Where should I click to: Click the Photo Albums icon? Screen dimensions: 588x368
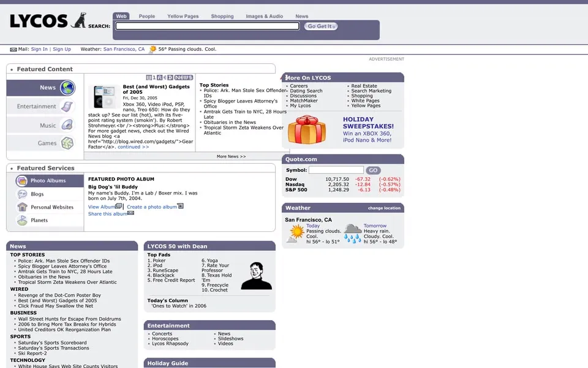22,180
